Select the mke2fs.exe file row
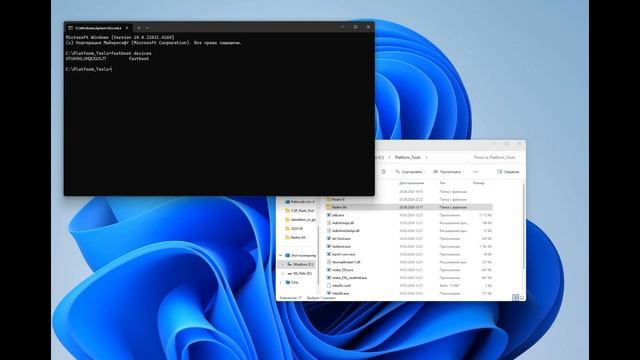The image size is (640, 360). click(409, 293)
